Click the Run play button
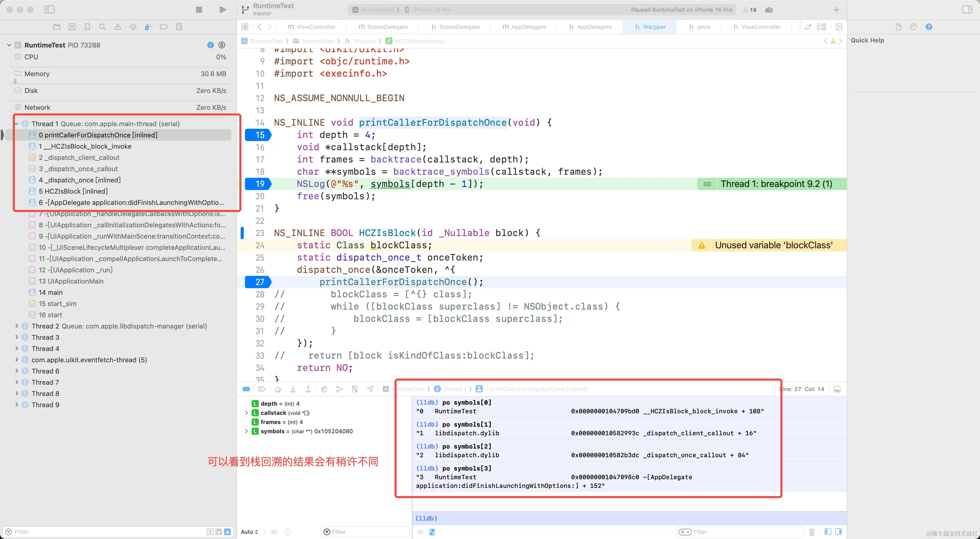Image resolution: width=980 pixels, height=539 pixels. pos(223,9)
